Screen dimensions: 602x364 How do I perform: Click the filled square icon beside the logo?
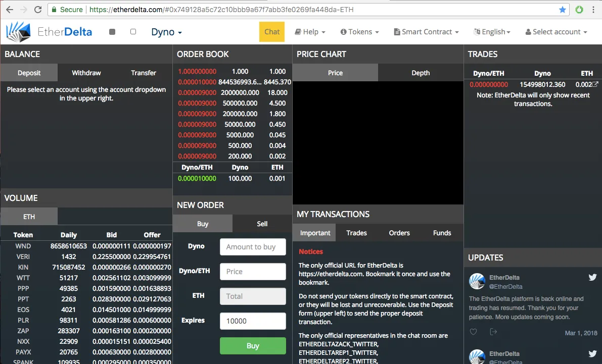point(112,32)
